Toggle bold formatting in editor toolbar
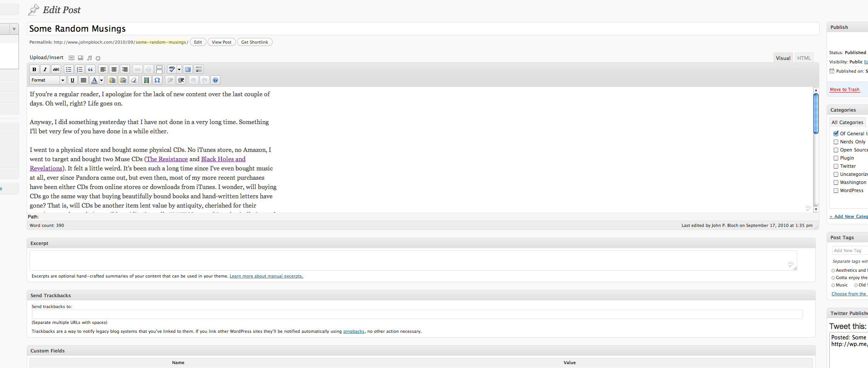Viewport: 868px width, 368px height. 34,69
